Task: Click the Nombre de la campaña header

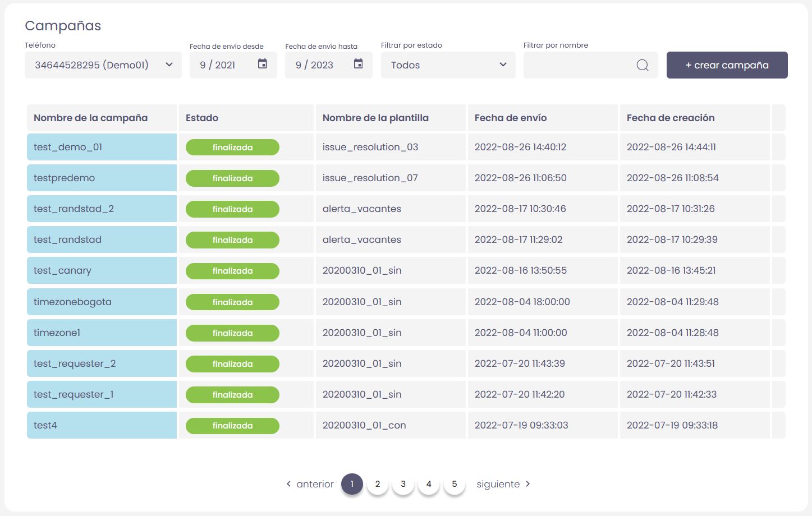Action: [90, 118]
